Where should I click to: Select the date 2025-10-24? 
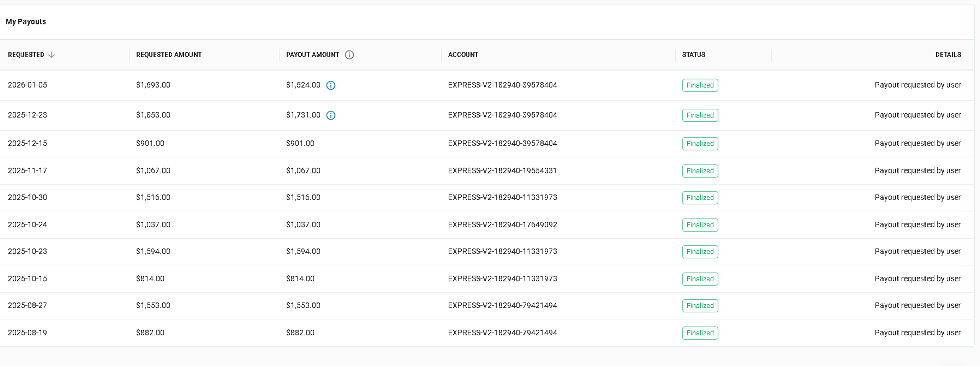28,224
